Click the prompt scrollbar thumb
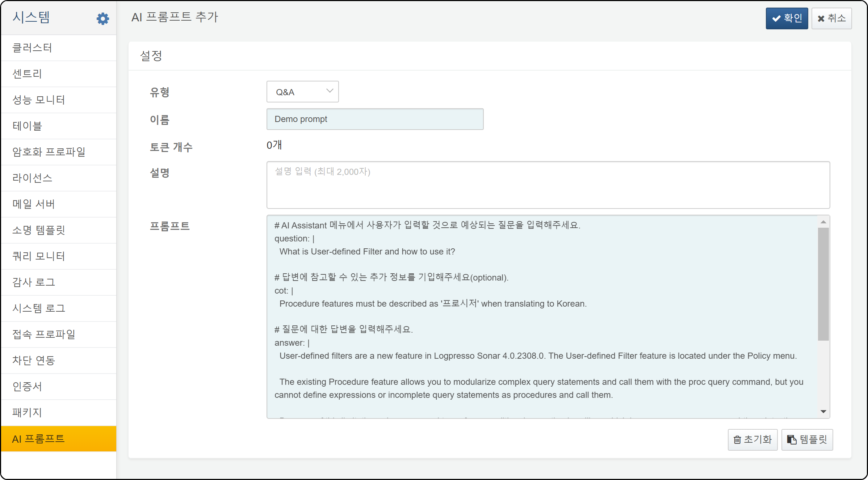This screenshot has height=480, width=868. [x=823, y=284]
